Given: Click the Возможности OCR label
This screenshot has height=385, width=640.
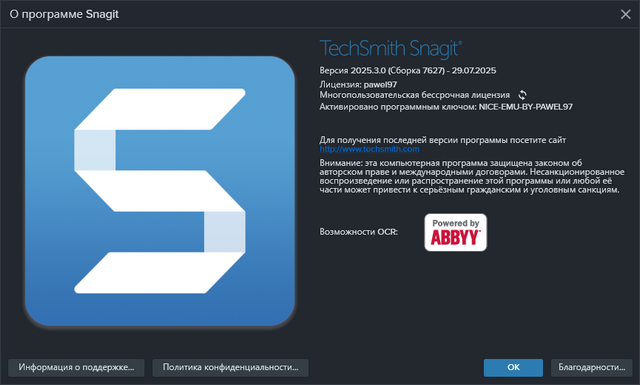Looking at the screenshot, I should coord(358,232).
